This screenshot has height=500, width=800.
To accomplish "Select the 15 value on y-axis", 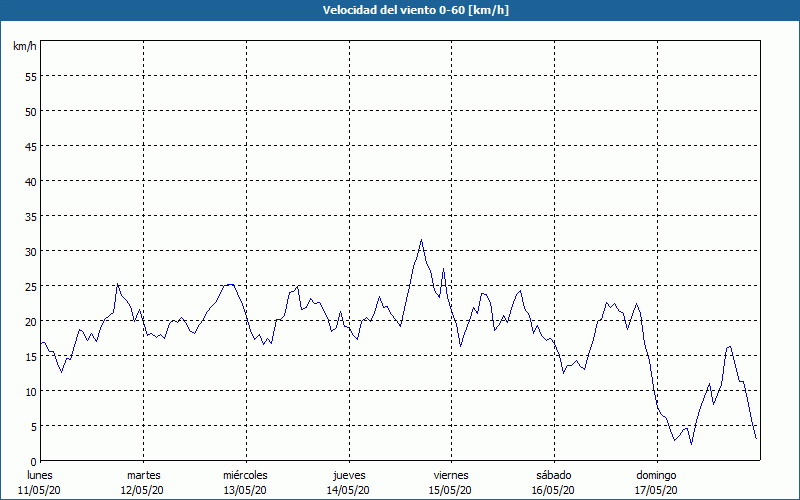I will 31,357.
